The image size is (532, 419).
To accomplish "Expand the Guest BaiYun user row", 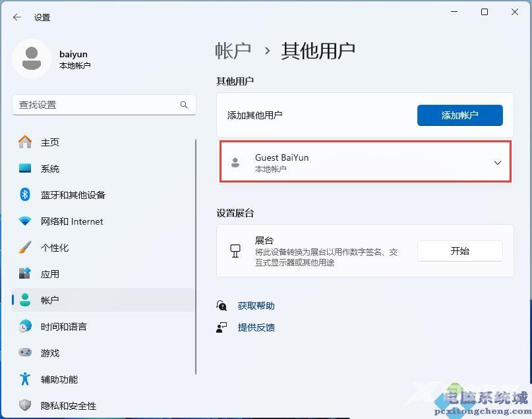I will point(365,162).
